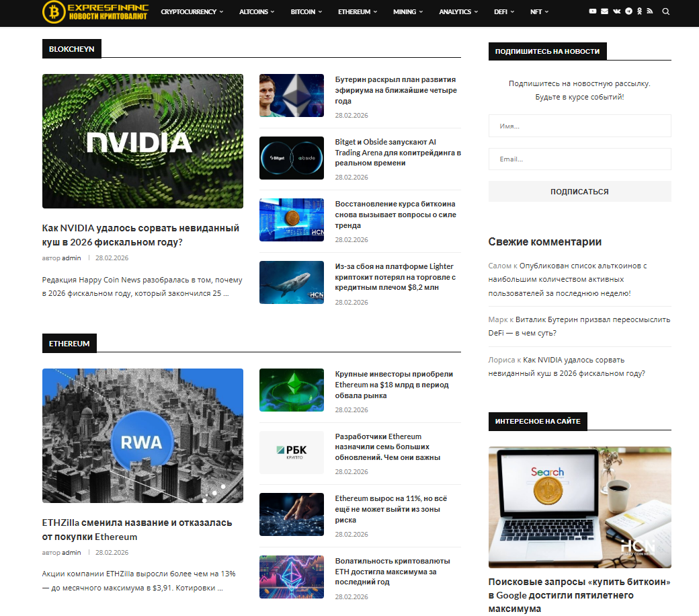
Task: Open 'ETHZilla сменила название' article title
Action: (137, 529)
